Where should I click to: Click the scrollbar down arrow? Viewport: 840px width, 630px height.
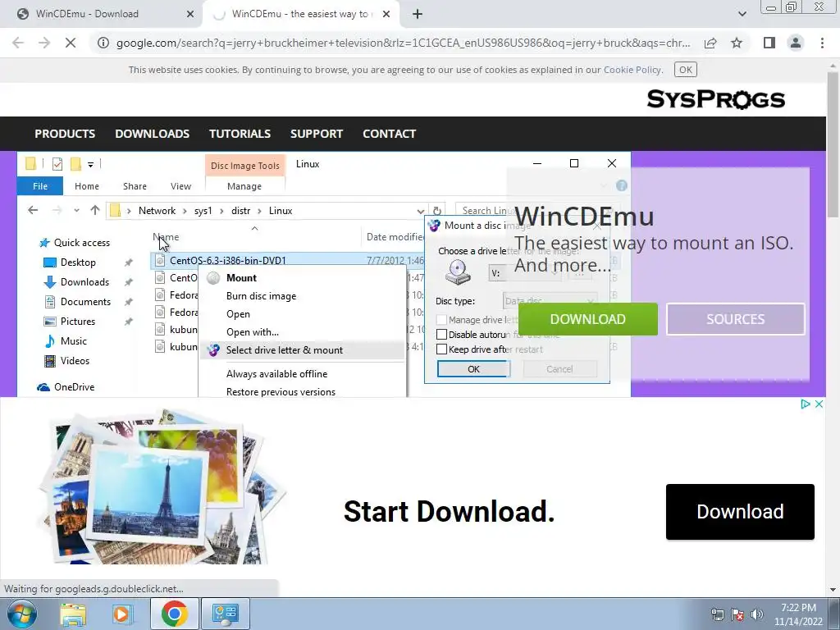pyautogui.click(x=833, y=590)
